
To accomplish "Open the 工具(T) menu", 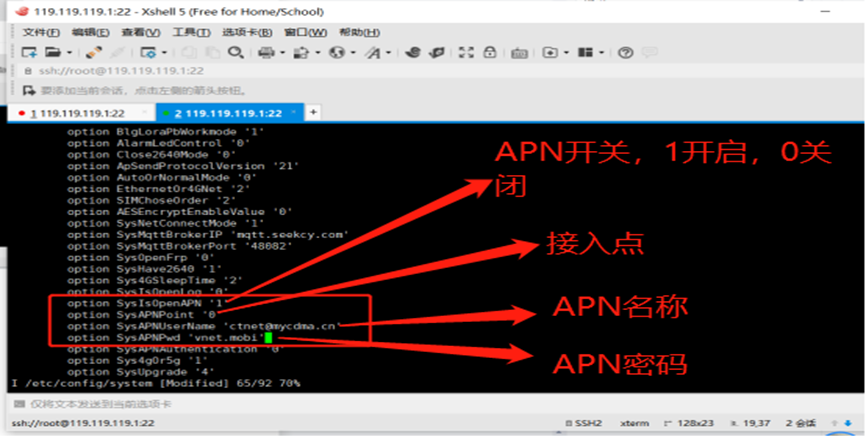I will click(x=191, y=33).
